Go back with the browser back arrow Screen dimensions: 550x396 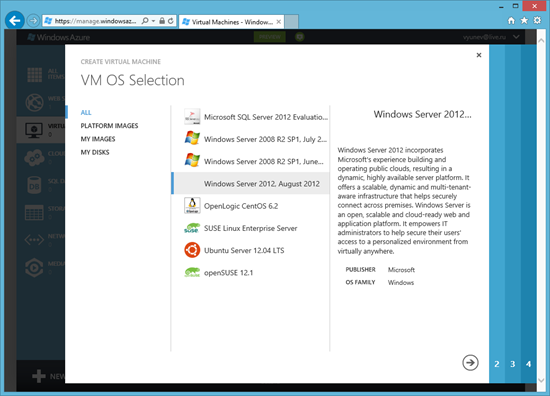[15, 21]
